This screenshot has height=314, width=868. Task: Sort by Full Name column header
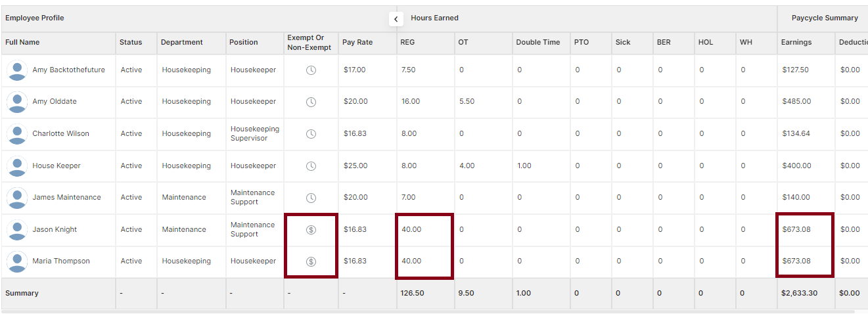pos(22,42)
